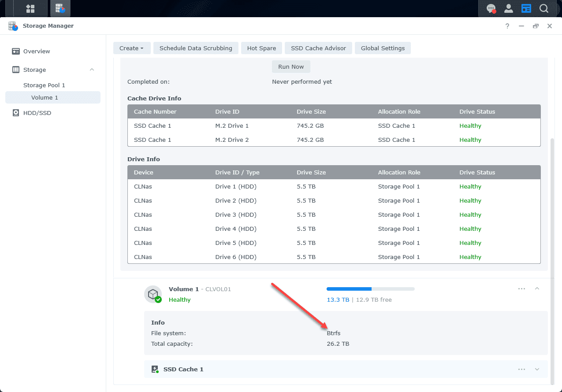Open the widgets panel icon
Viewport: 562px width, 392px height.
click(x=526, y=8)
